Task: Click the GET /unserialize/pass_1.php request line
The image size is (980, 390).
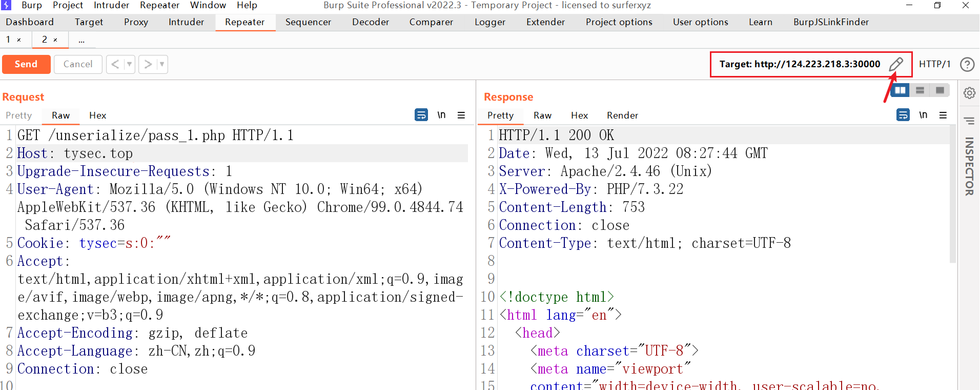Action: pos(155,135)
